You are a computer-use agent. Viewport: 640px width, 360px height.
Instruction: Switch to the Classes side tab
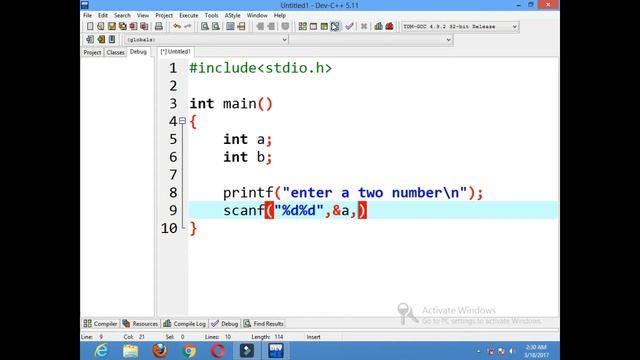click(115, 53)
